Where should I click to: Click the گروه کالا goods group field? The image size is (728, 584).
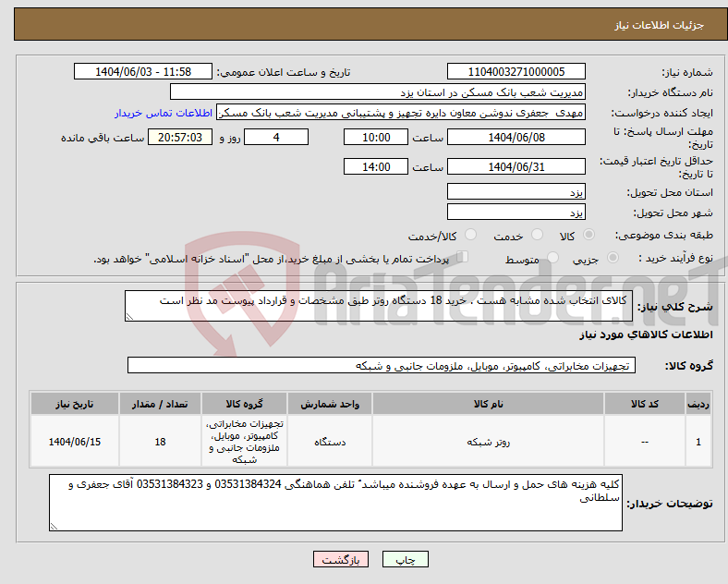click(382, 365)
